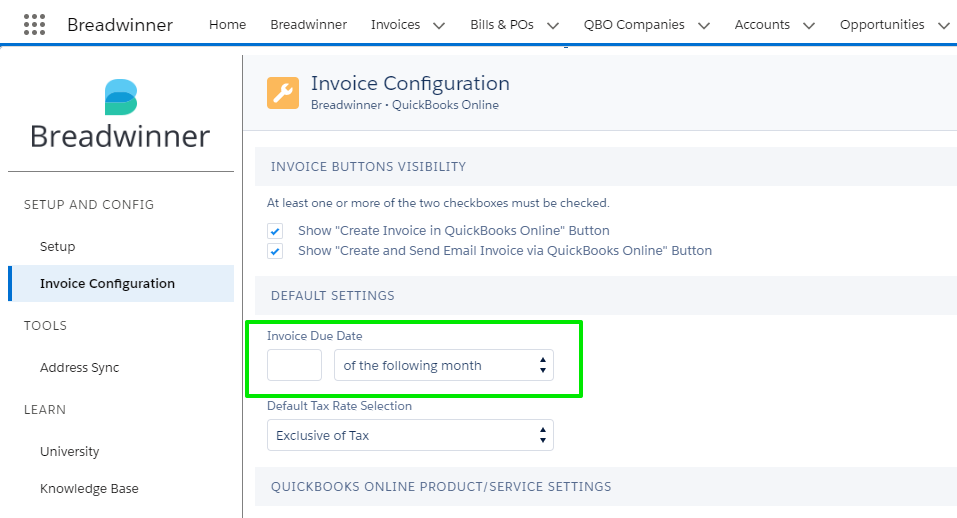Click the "At least one or more" notice

pos(438,203)
